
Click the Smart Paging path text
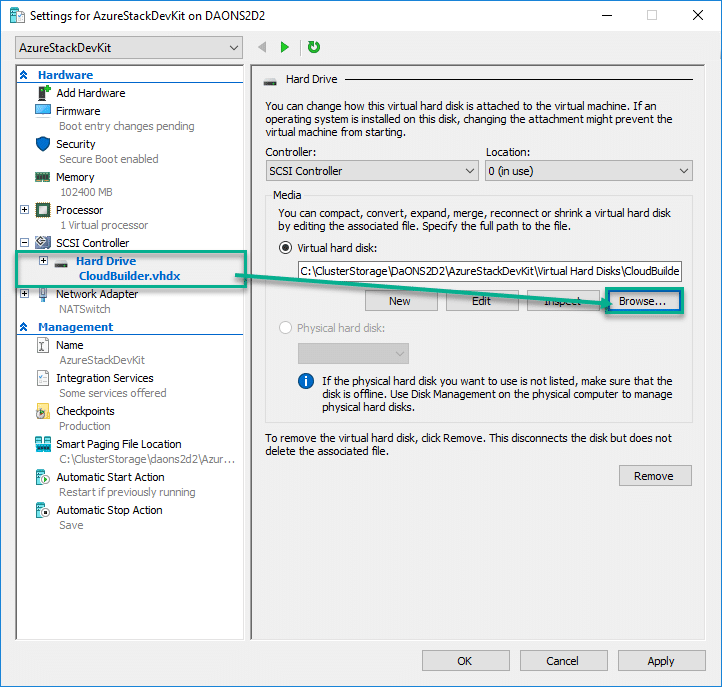click(x=147, y=460)
